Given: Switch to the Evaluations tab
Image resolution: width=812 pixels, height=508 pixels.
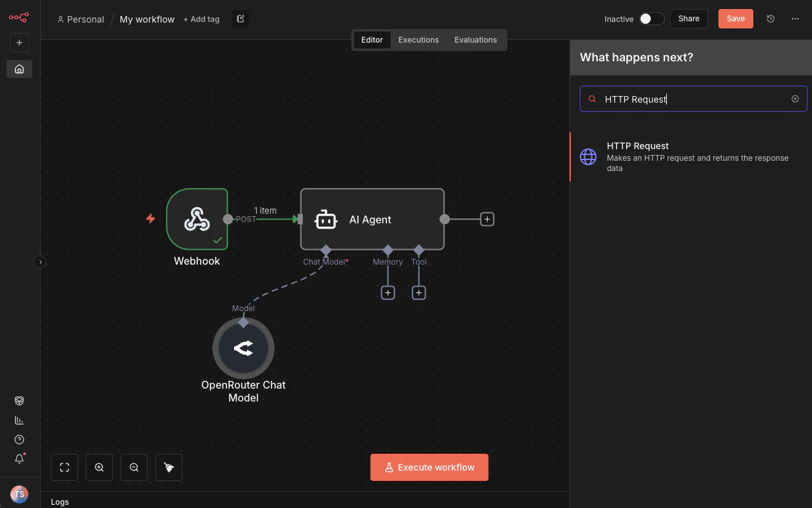Looking at the screenshot, I should (475, 39).
